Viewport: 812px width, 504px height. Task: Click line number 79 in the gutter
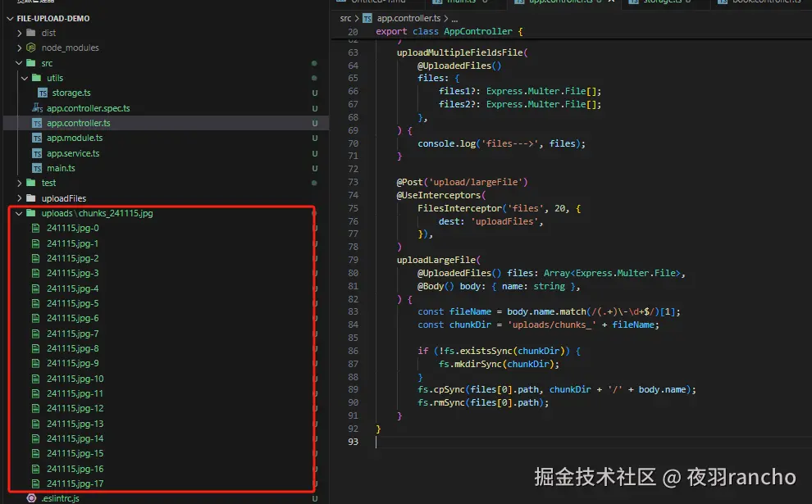pos(353,261)
